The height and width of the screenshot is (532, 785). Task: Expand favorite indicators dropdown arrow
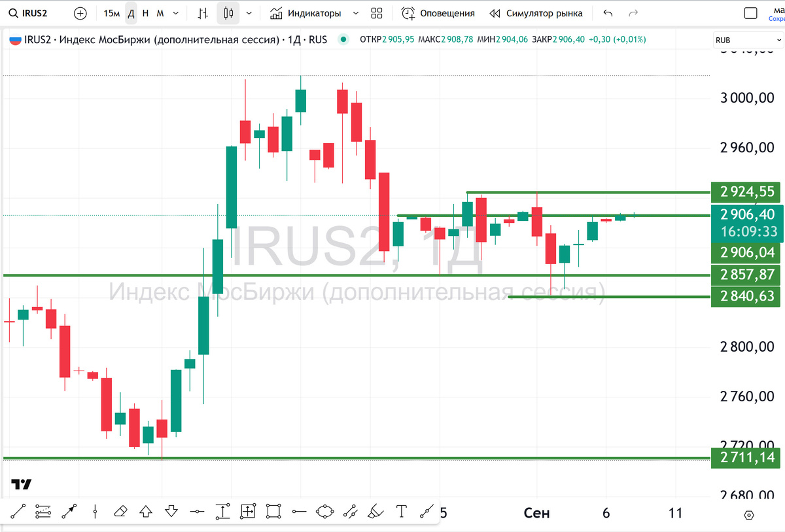point(355,13)
